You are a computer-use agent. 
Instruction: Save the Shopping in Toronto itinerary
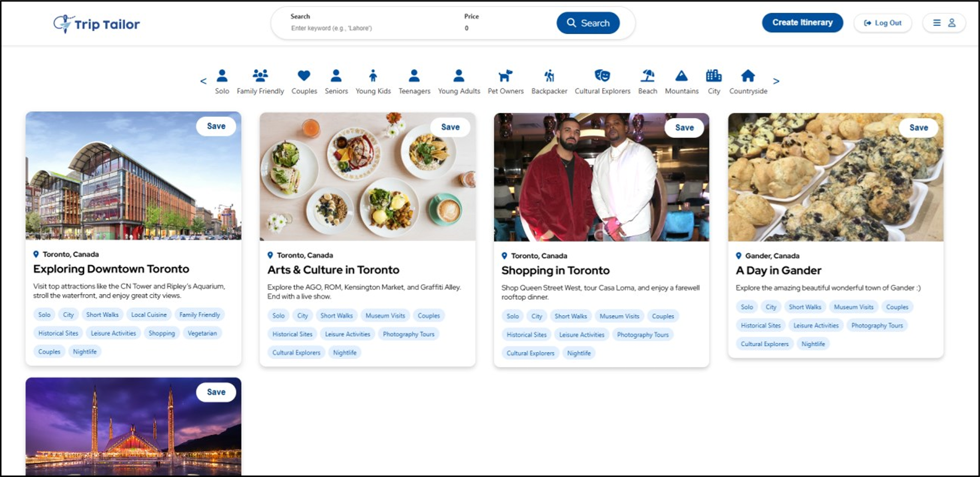(684, 128)
